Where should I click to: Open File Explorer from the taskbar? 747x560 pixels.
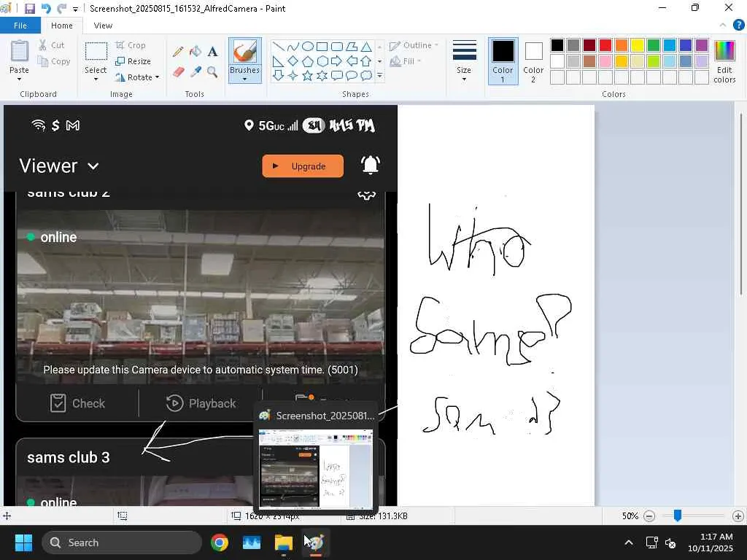284,542
